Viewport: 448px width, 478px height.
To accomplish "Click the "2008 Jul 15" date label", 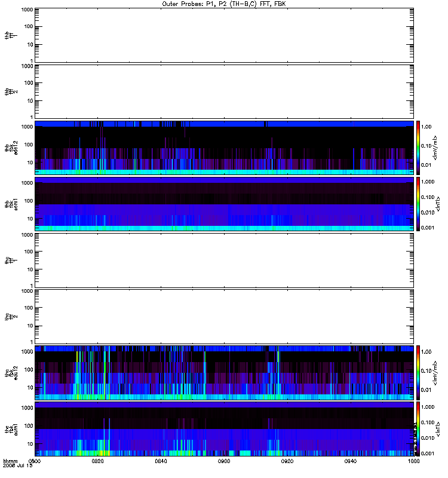I will tap(18, 465).
